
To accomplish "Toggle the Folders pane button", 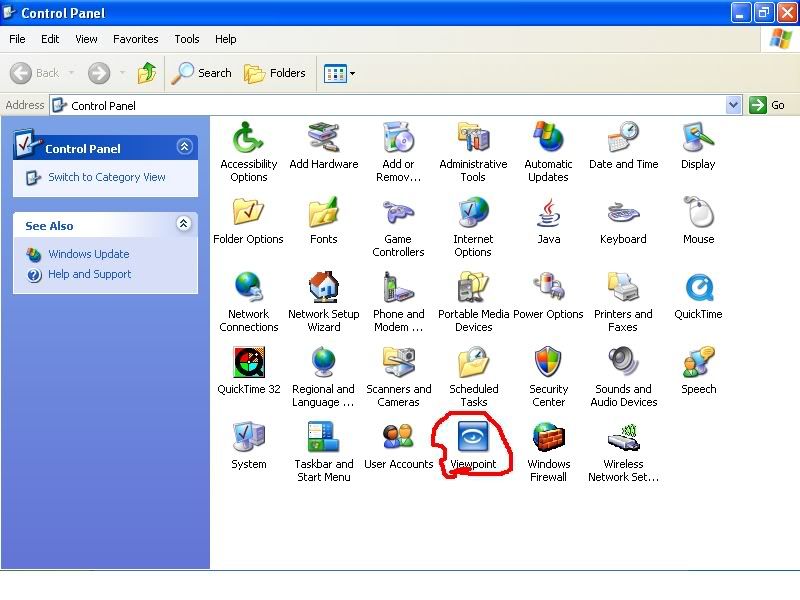I will [x=275, y=73].
